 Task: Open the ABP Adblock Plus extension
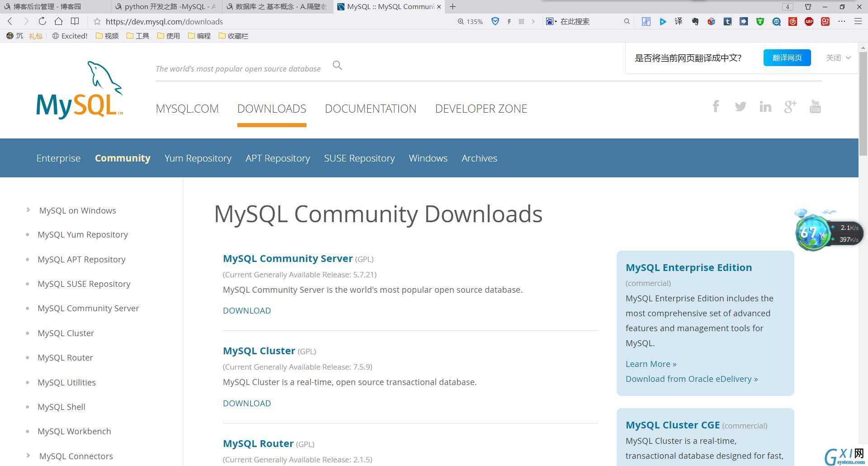coord(809,21)
